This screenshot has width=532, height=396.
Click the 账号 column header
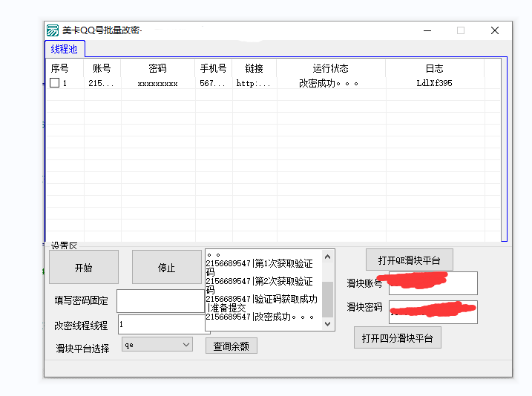102,68
